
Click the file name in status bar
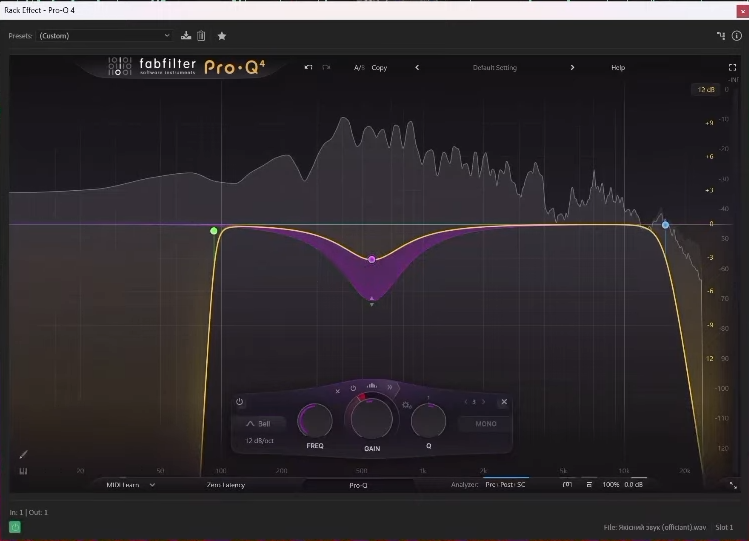(x=655, y=527)
